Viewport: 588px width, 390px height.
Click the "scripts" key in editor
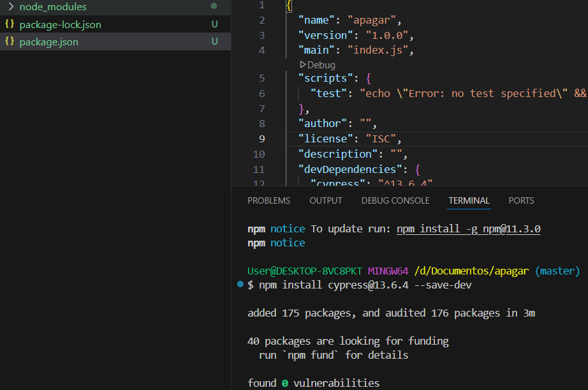point(325,79)
